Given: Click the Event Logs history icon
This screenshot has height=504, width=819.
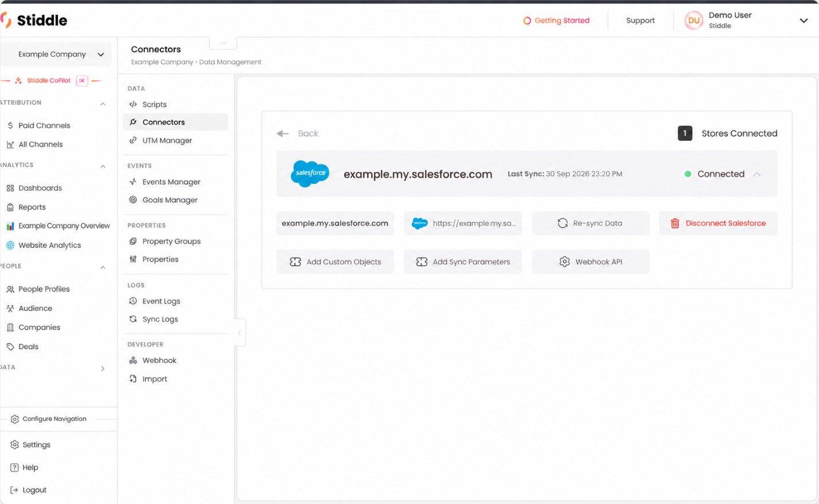Looking at the screenshot, I should (133, 301).
